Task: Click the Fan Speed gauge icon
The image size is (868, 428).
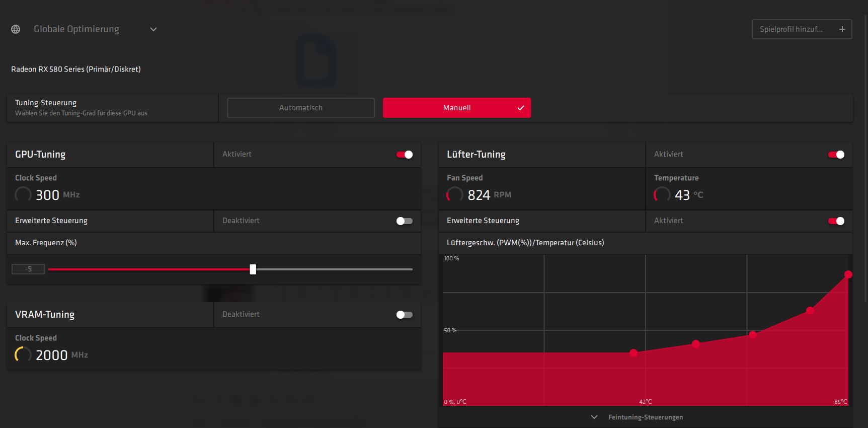Action: click(x=454, y=195)
